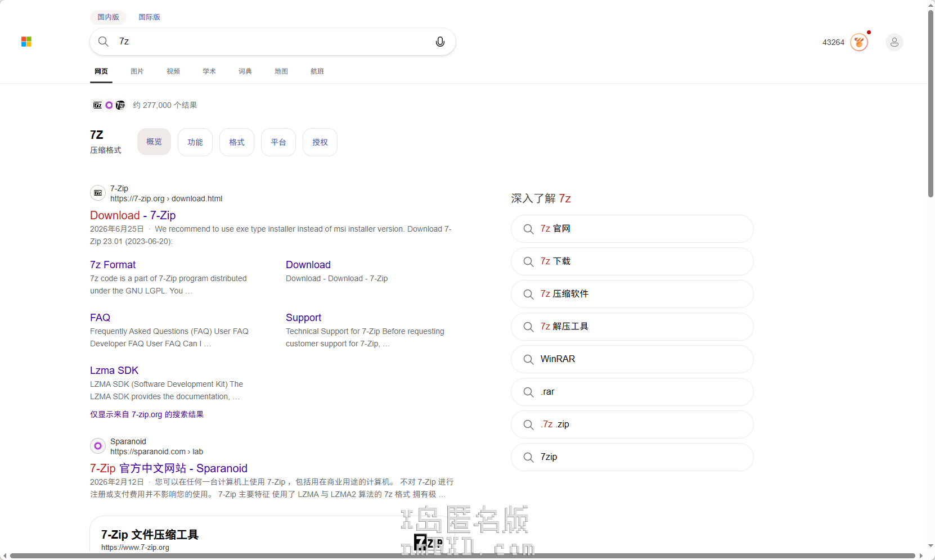Image resolution: width=935 pixels, height=560 pixels.
Task: Select the 平台 chip
Action: tap(278, 142)
